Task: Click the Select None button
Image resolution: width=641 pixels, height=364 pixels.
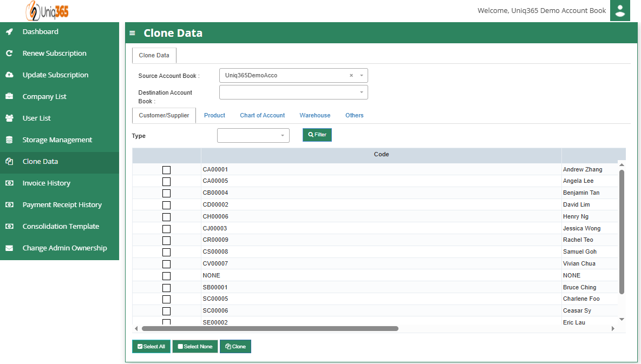Action: (195, 347)
